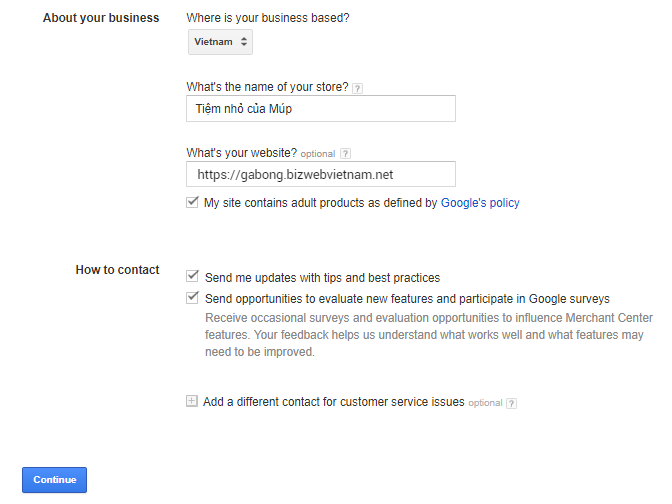Uncheck the tips and best practices checkbox
Image resolution: width=672 pixels, height=504 pixels.
pyautogui.click(x=193, y=277)
